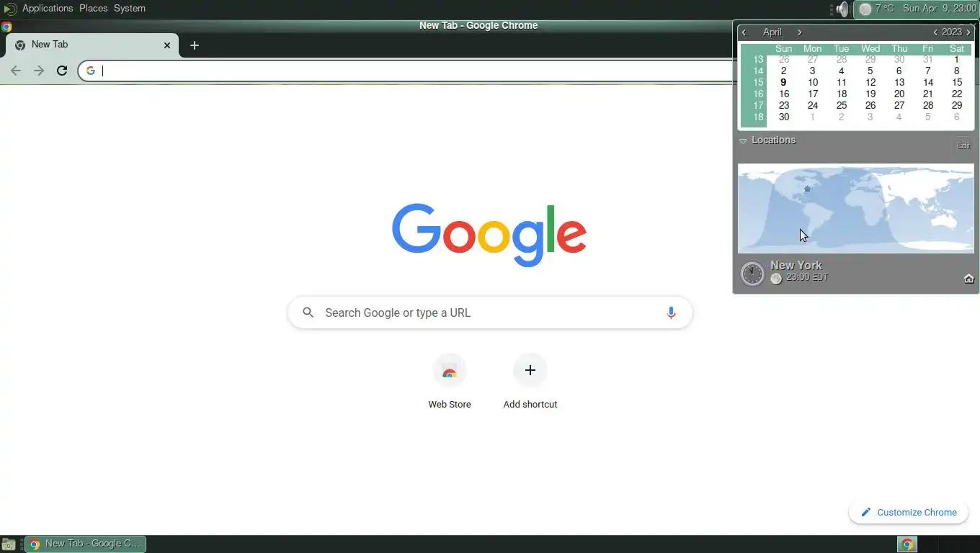Viewport: 980px width, 553px height.
Task: Click the volume speaker icon in panel
Action: point(842,9)
